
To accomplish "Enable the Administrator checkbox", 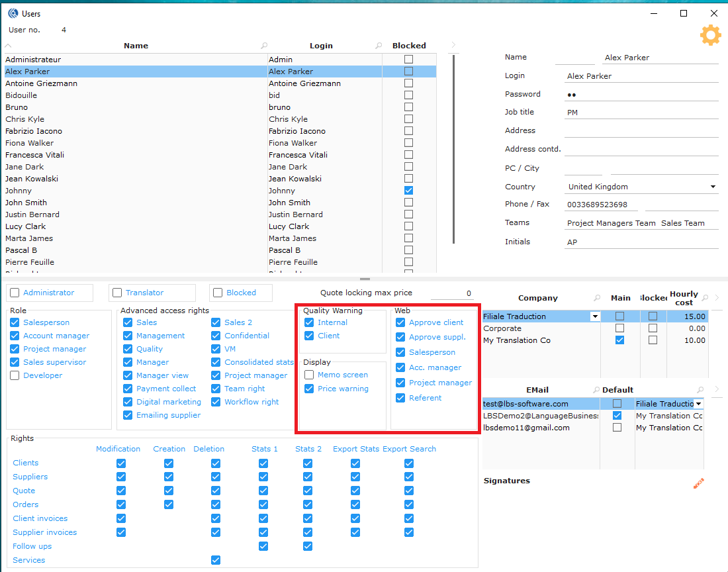I will [15, 293].
